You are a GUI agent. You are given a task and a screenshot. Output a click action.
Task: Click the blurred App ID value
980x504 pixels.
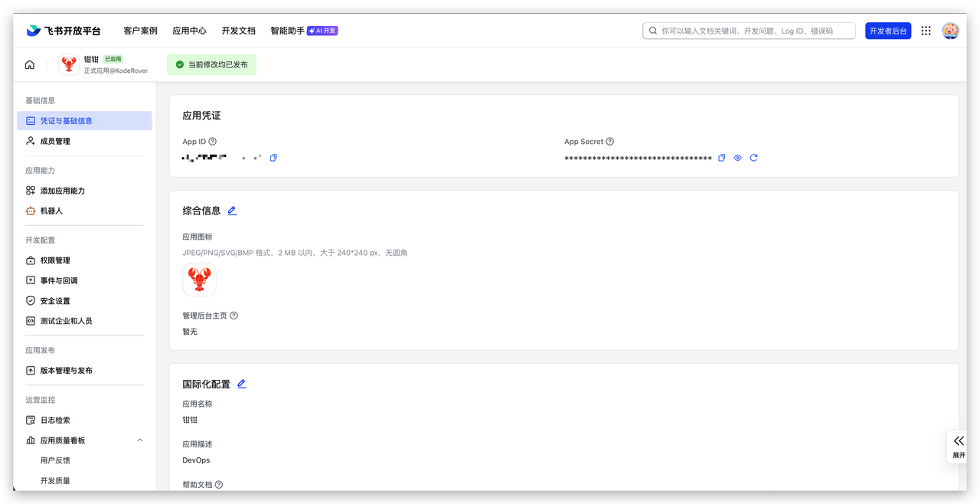tap(222, 158)
